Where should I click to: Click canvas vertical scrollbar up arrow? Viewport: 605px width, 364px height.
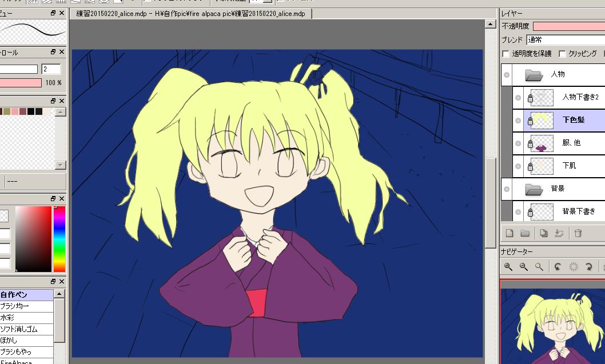click(x=490, y=24)
